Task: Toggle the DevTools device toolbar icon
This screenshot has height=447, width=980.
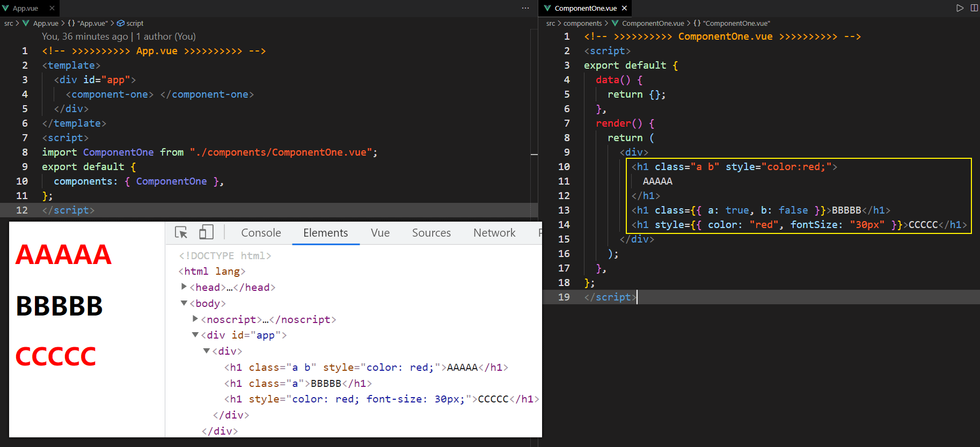Action: point(206,232)
